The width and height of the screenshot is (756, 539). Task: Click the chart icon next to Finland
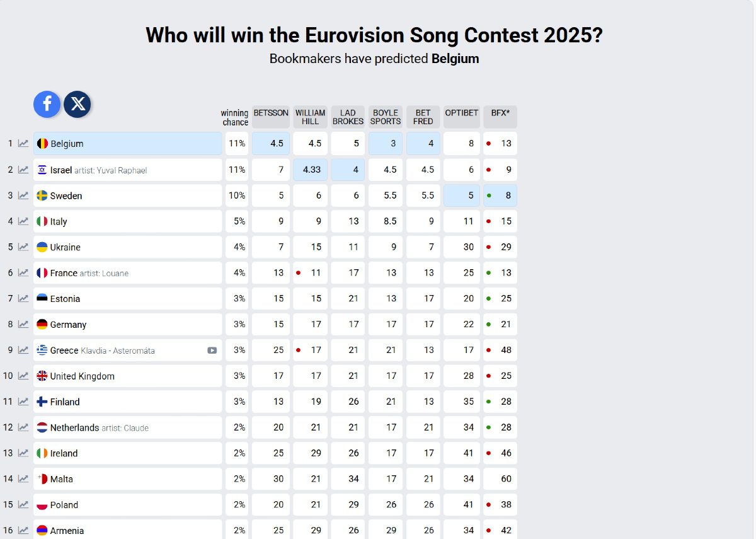click(x=23, y=402)
